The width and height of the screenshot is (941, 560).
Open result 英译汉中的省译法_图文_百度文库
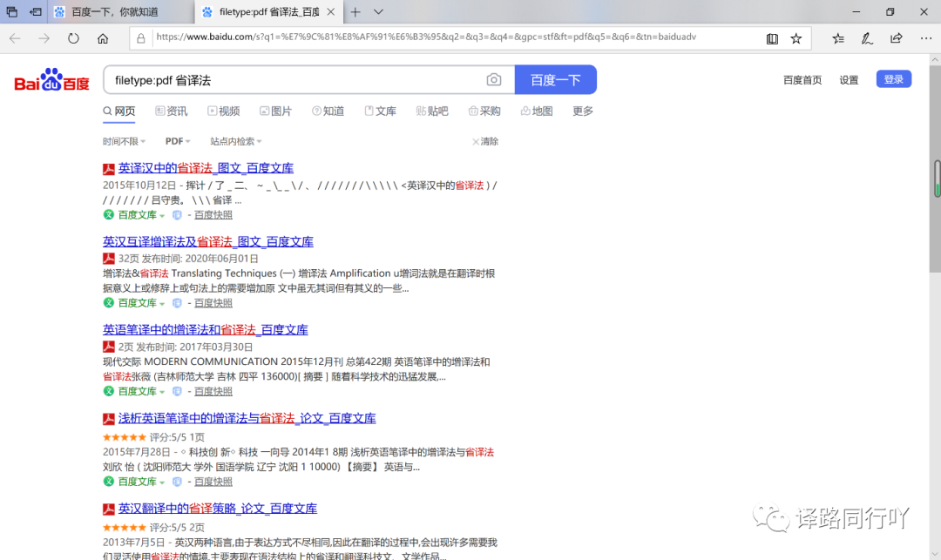[x=206, y=168]
